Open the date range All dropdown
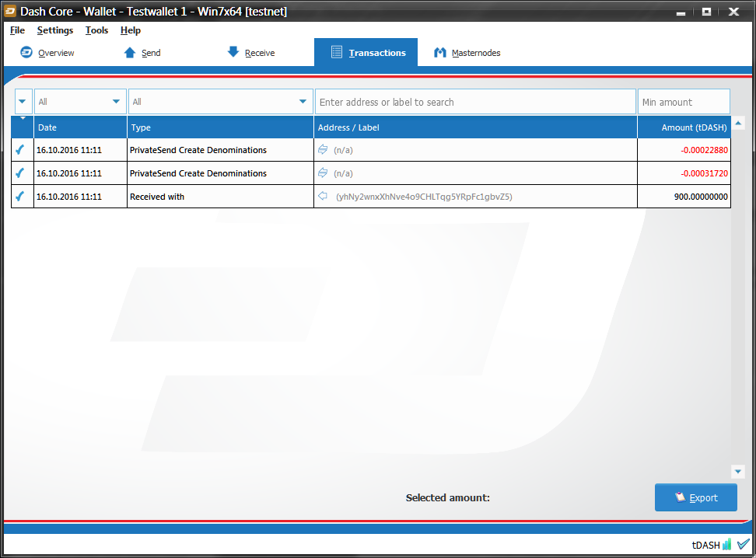Screen dimensions: 756x558 pyautogui.click(x=80, y=102)
